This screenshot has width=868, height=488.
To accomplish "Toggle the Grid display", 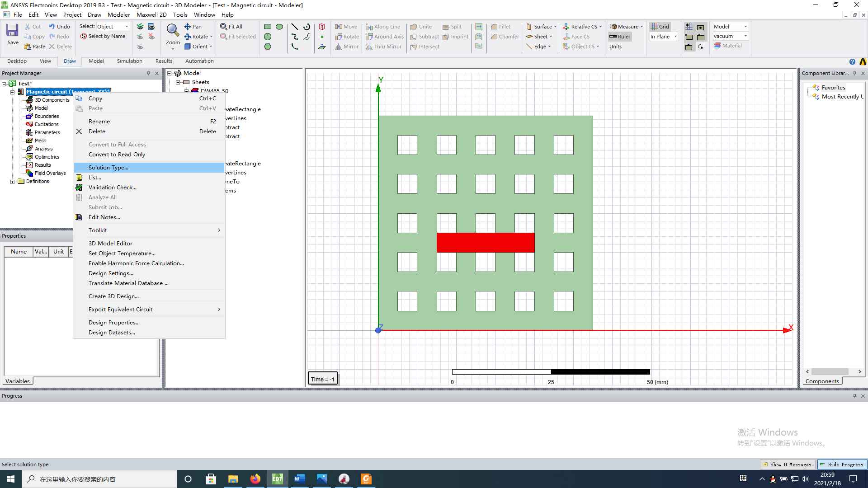I will tap(660, 26).
